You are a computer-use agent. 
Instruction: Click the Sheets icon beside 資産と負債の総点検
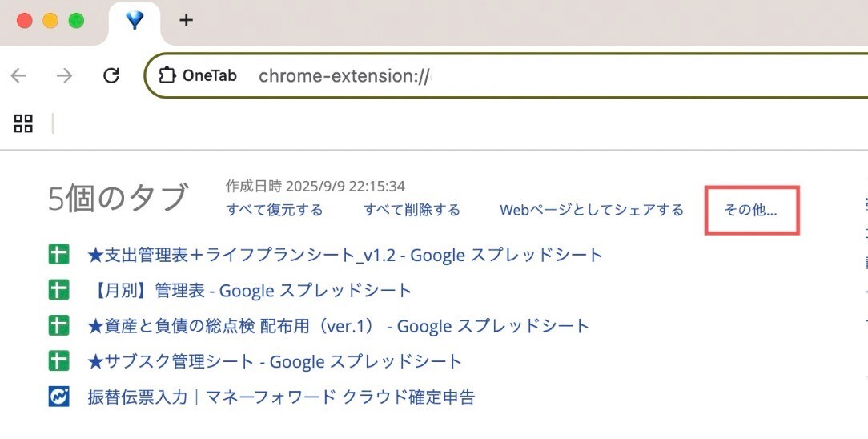coord(58,325)
